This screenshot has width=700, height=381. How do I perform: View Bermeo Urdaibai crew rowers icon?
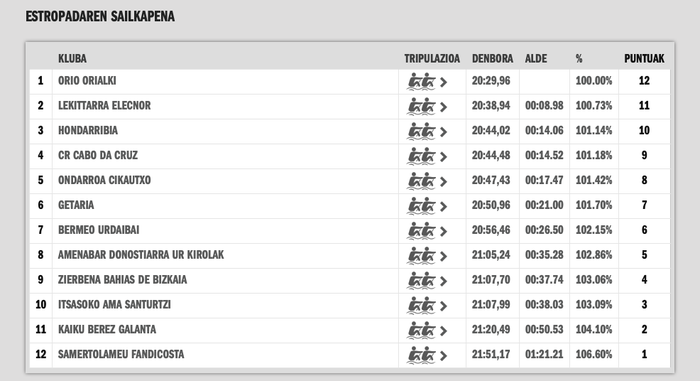pyautogui.click(x=421, y=231)
